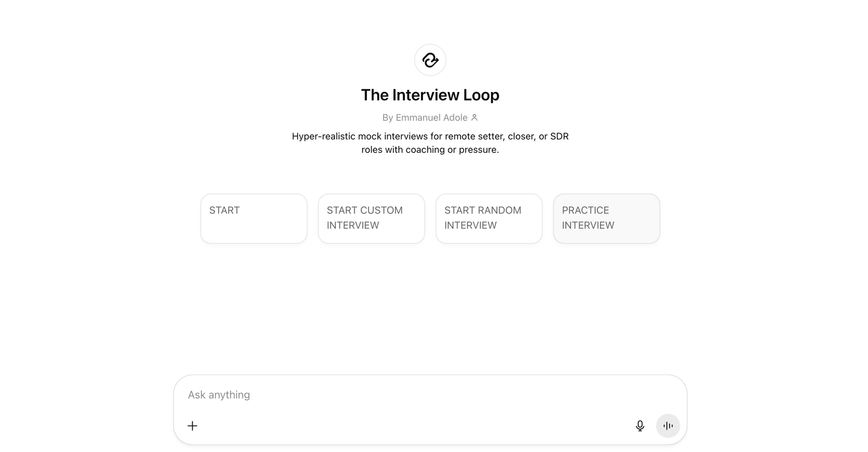Click the title The Interview Loop
This screenshot has width=868, height=452.
[x=430, y=95]
